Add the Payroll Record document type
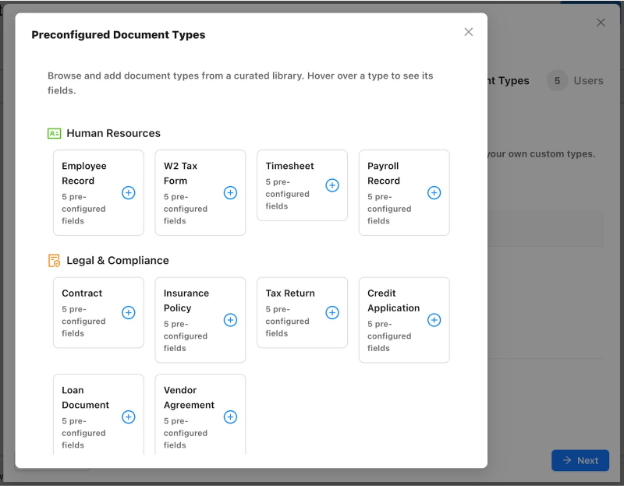This screenshot has width=628, height=486. point(434,193)
